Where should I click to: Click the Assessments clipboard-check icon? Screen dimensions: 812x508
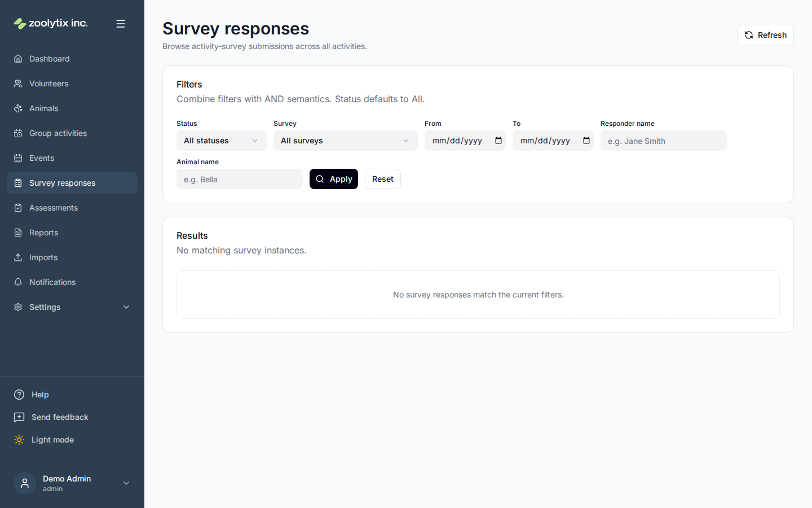(x=18, y=208)
